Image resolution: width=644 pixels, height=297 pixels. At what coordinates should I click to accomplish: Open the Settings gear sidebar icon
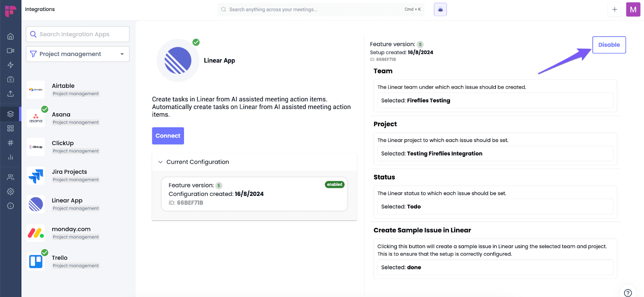click(x=10, y=191)
